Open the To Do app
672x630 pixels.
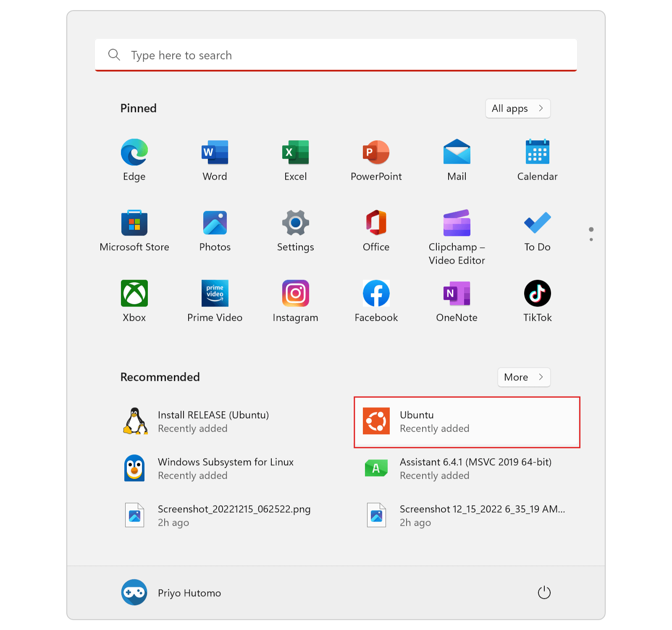538,231
